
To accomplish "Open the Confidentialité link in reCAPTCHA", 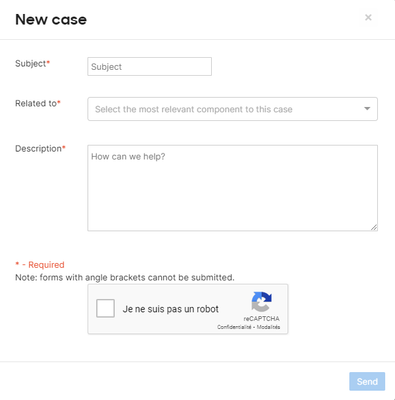I will click(x=234, y=327).
